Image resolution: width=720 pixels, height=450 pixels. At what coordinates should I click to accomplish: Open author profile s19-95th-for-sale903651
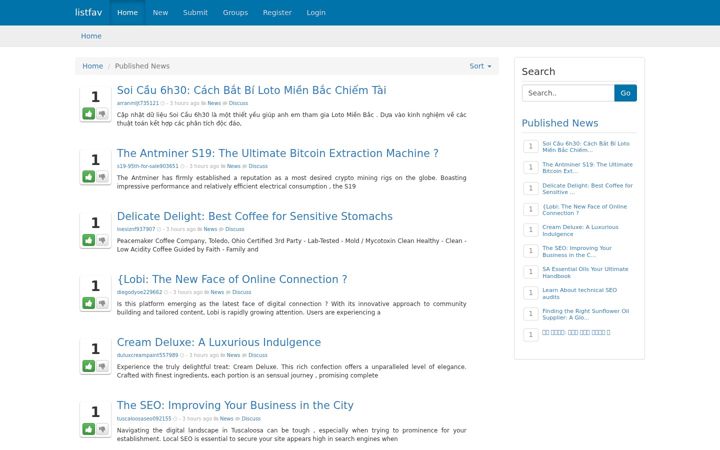(147, 166)
